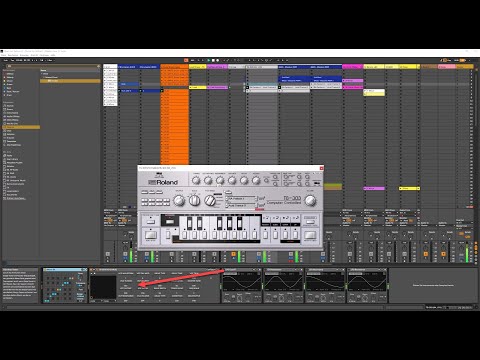Select the yellow clip in the yellow track
The height and width of the screenshot is (360, 480).
click(x=198, y=87)
